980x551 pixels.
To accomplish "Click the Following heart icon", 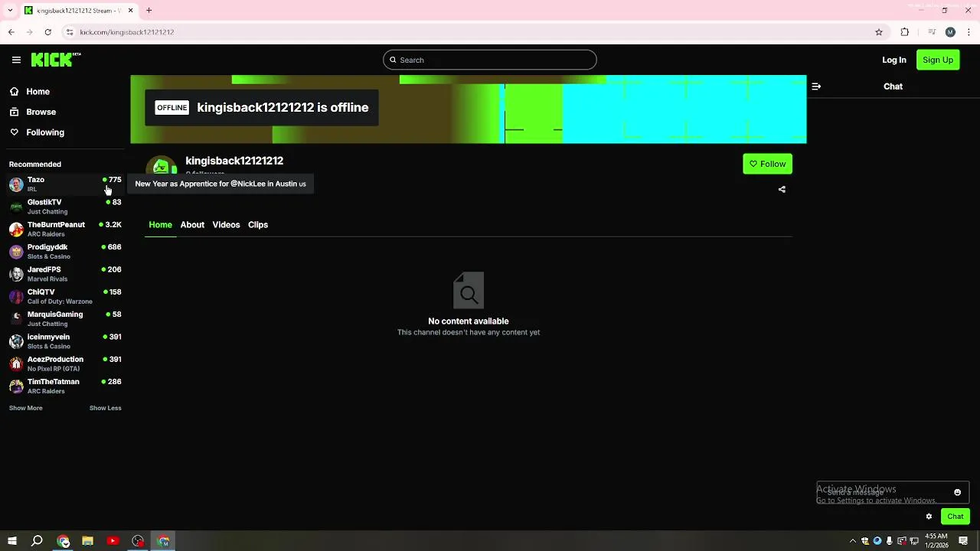I will click(x=15, y=132).
